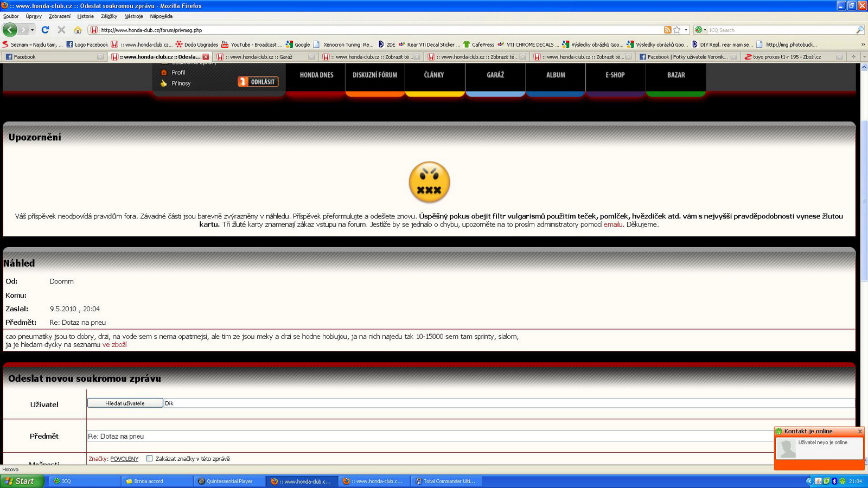
Task: Enable 'Zakázat značky v této zprávě' checkbox
Action: (x=149, y=459)
